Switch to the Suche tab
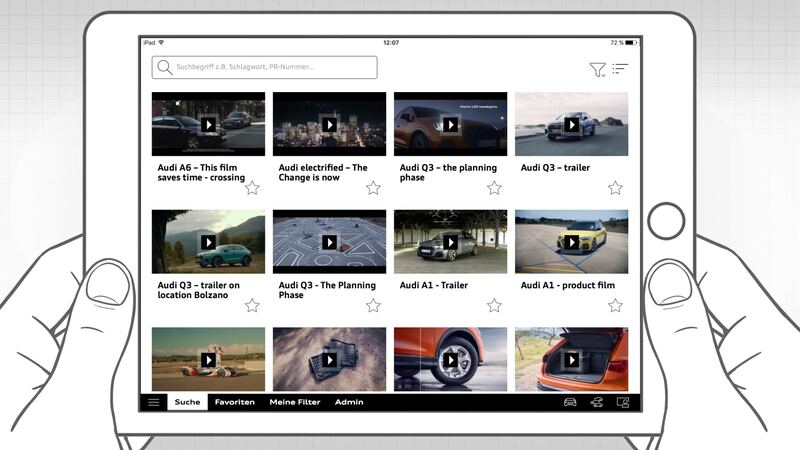800x450 pixels. coord(187,402)
